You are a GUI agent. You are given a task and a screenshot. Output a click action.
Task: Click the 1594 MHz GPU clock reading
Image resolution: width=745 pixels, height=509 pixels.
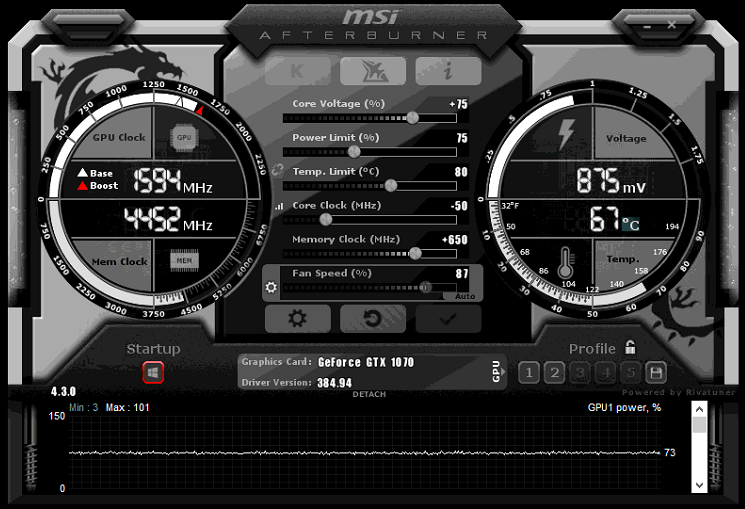[172, 181]
